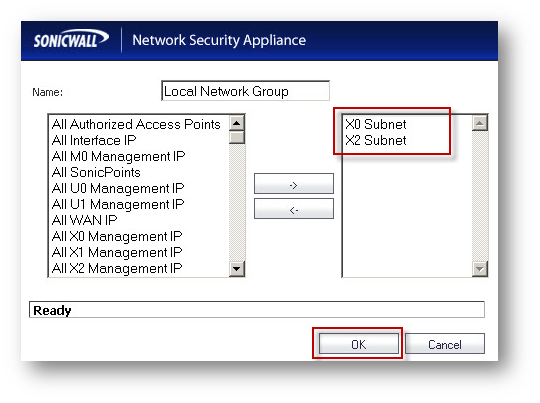Image resolution: width=540 pixels, height=403 pixels.
Task: Select X0 Subnet in the group members
Action: point(376,124)
